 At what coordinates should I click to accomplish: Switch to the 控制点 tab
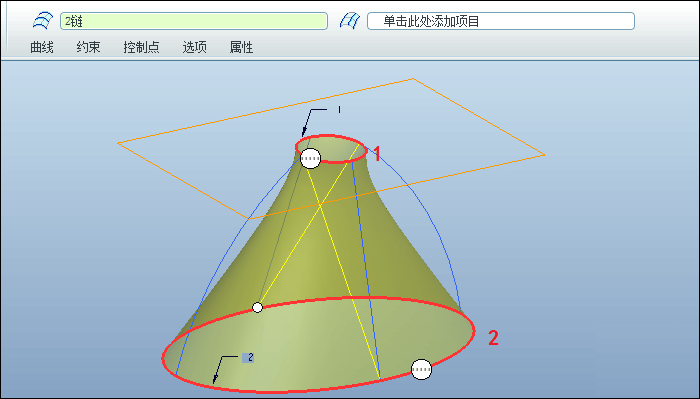tap(141, 47)
